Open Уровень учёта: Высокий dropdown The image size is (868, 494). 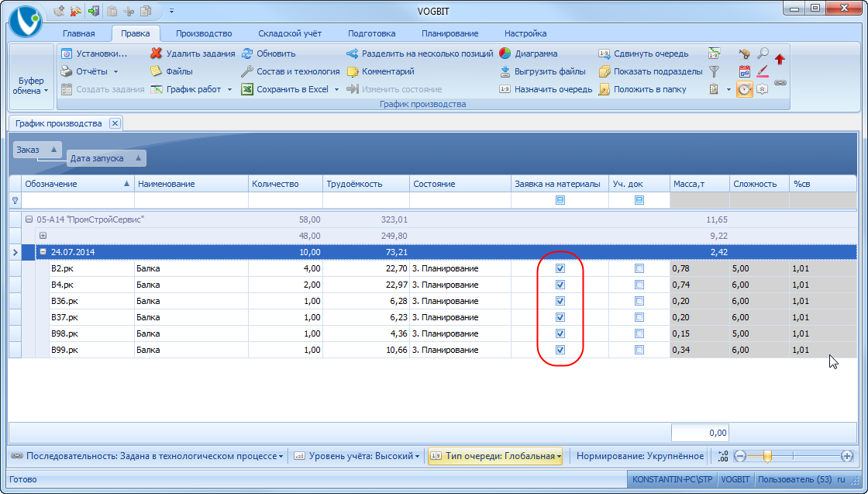[356, 456]
